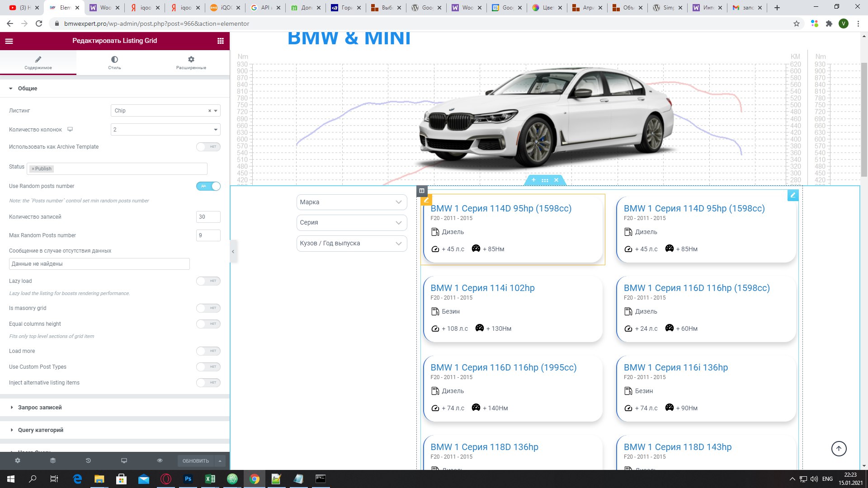Edit first listing item orange pencil

tap(426, 200)
